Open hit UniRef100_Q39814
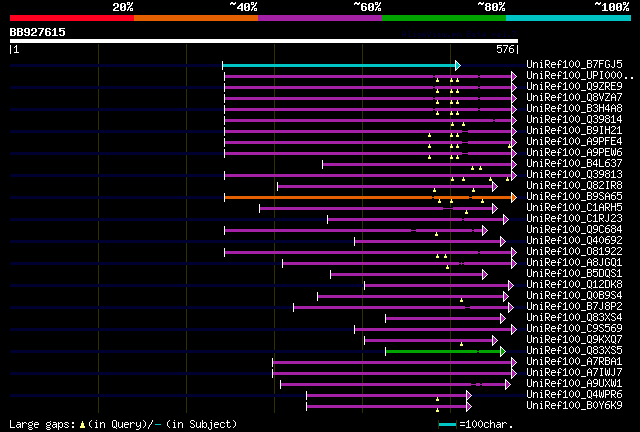This screenshot has height=432, width=640. pyautogui.click(x=574, y=119)
